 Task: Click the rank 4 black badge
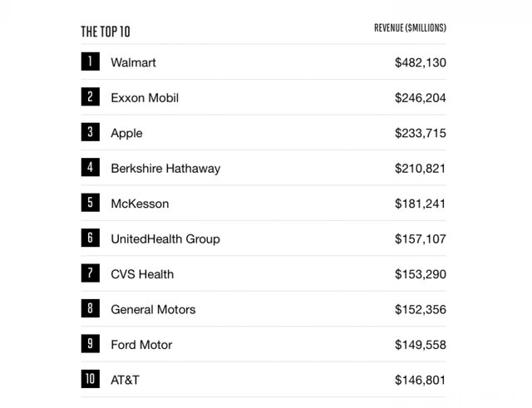tap(90, 168)
